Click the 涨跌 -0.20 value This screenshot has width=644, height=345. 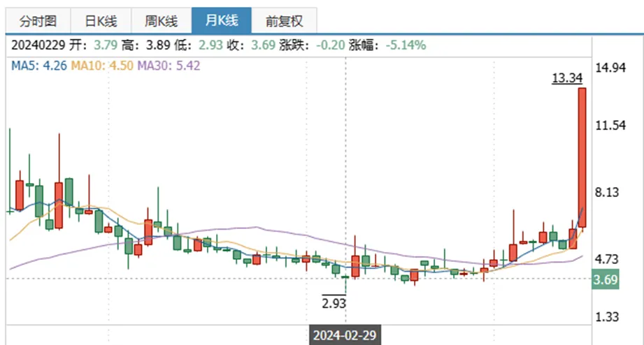pos(330,45)
